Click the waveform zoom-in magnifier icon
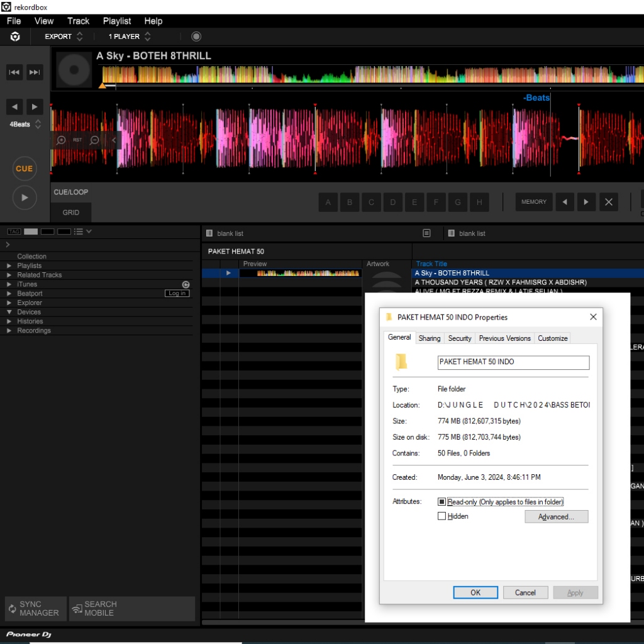This screenshot has width=644, height=644. tap(61, 140)
